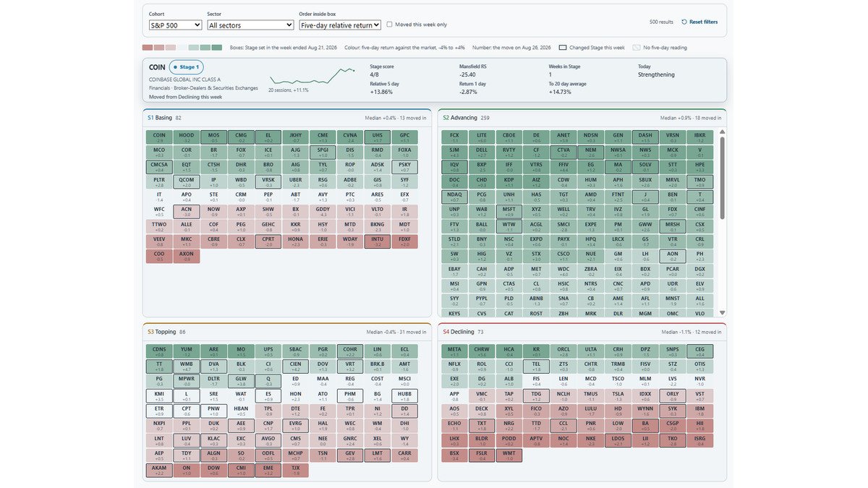The width and height of the screenshot is (868, 488).
Task: Select the SBUX tile in Advancing
Action: [x=645, y=181]
